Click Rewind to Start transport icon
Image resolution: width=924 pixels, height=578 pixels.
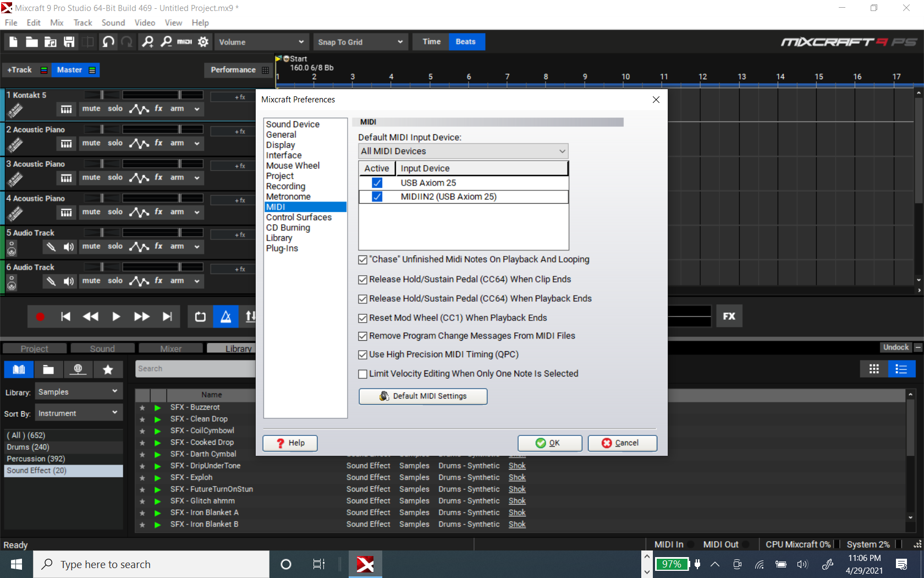pos(65,317)
